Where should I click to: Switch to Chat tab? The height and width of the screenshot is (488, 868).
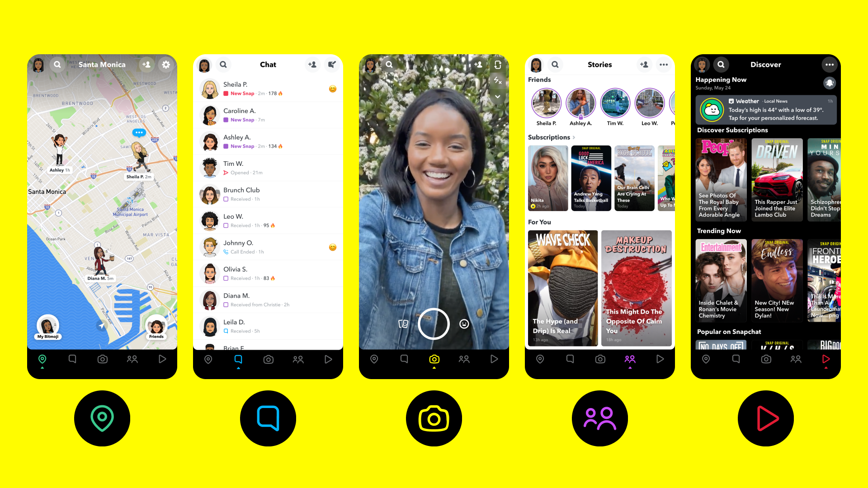click(x=238, y=359)
